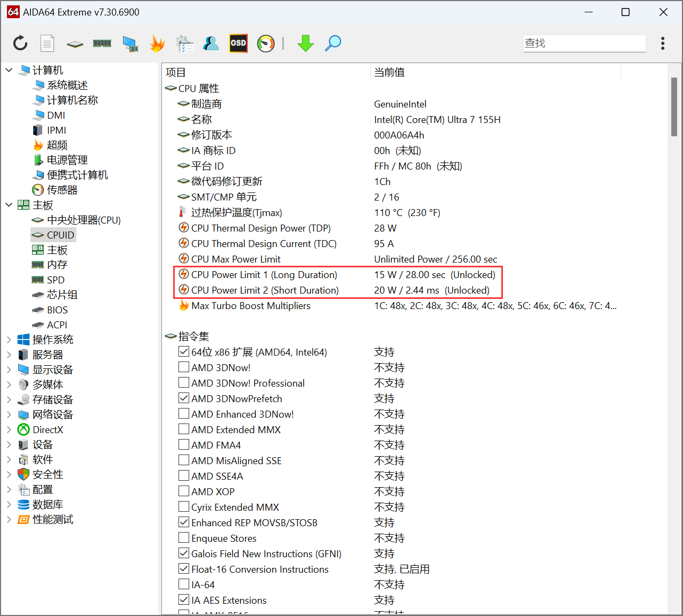683x616 pixels.
Task: Toggle AMD Enhanced 3DNow! checkbox
Action: (184, 413)
